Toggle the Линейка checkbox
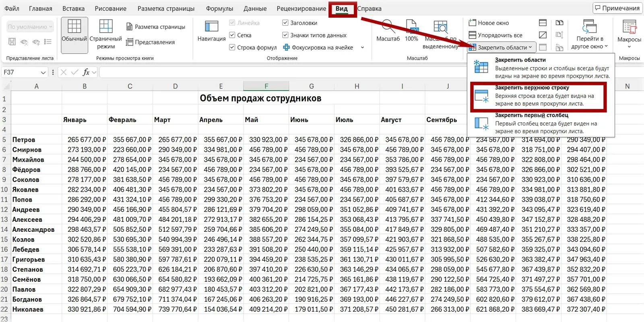Viewport: 644px width, 322px height. click(232, 23)
